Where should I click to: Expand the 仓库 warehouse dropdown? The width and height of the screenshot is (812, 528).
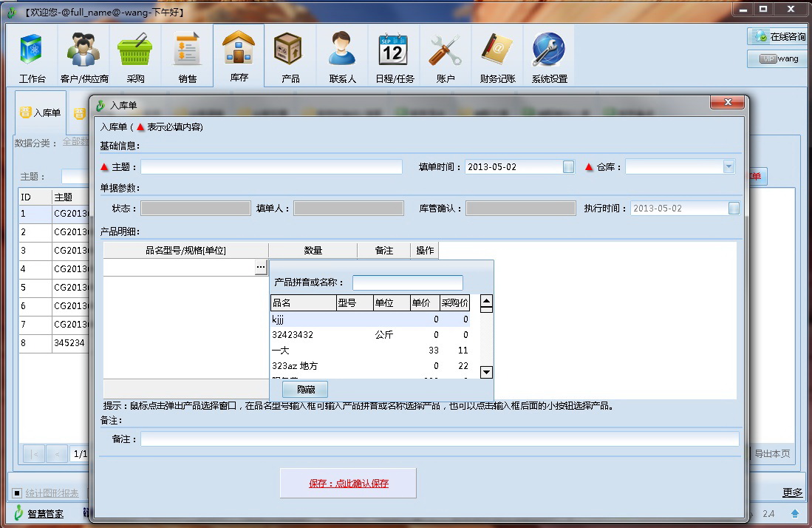coord(729,167)
